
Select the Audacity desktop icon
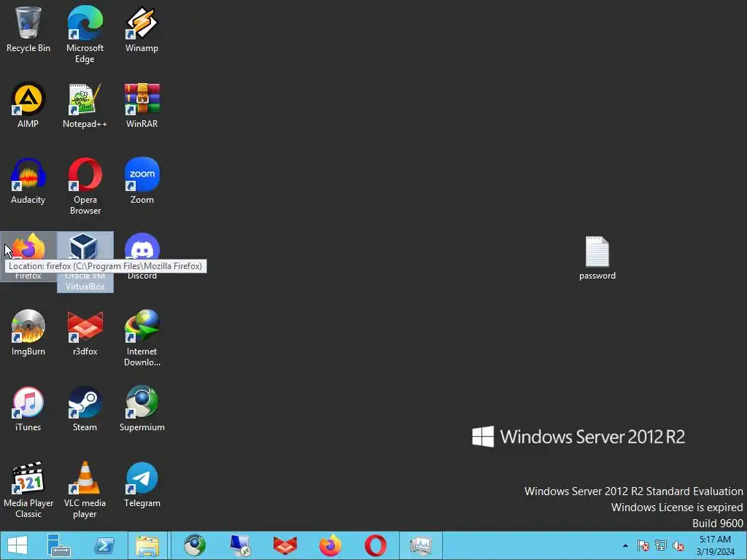tap(28, 181)
